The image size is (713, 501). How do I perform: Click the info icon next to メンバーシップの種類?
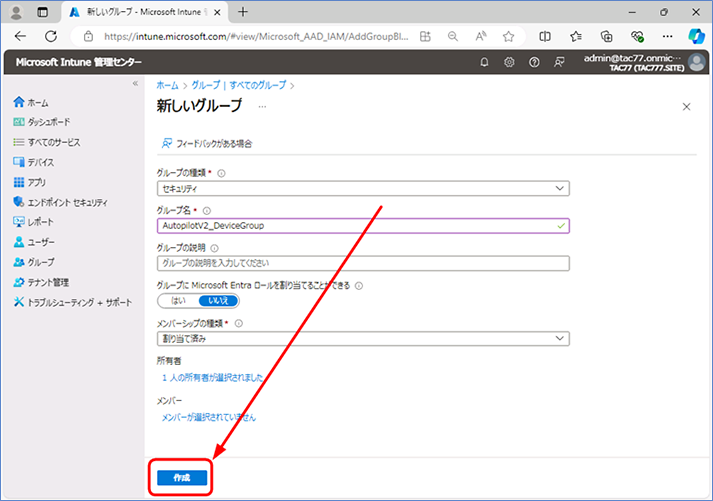coord(239,323)
